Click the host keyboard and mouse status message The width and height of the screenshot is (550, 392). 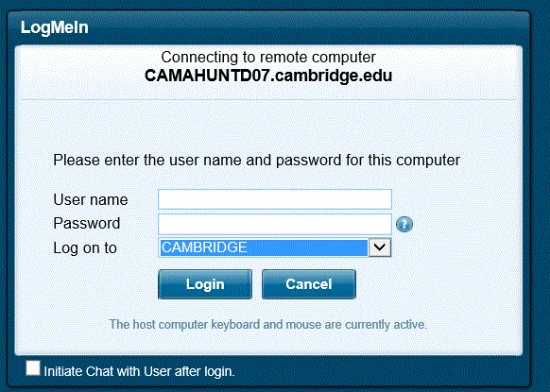pos(268,325)
